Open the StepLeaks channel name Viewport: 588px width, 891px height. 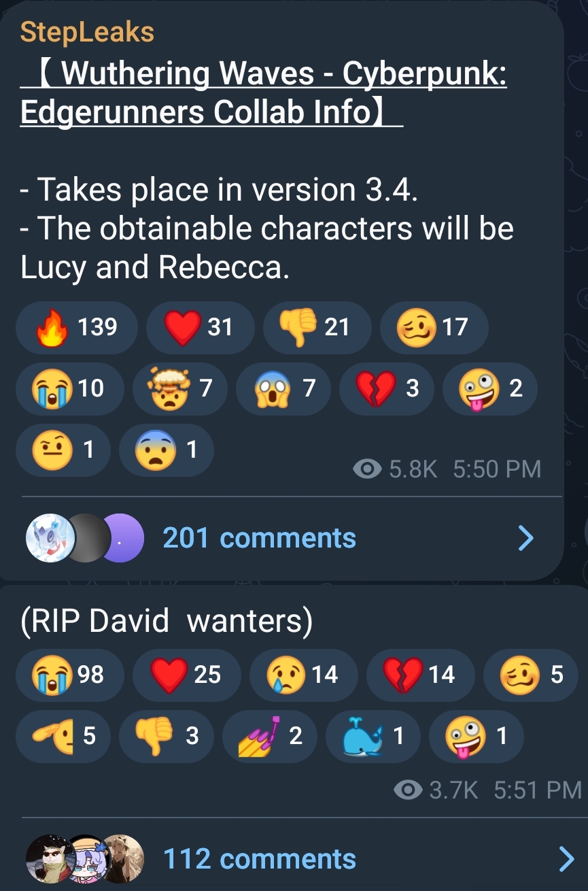88,32
